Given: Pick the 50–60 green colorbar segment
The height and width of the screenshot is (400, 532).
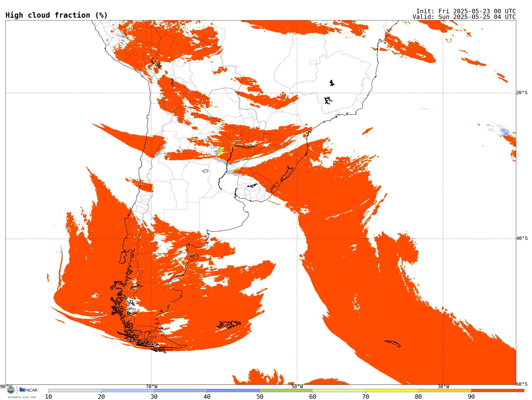Looking at the screenshot, I should pos(286,391).
